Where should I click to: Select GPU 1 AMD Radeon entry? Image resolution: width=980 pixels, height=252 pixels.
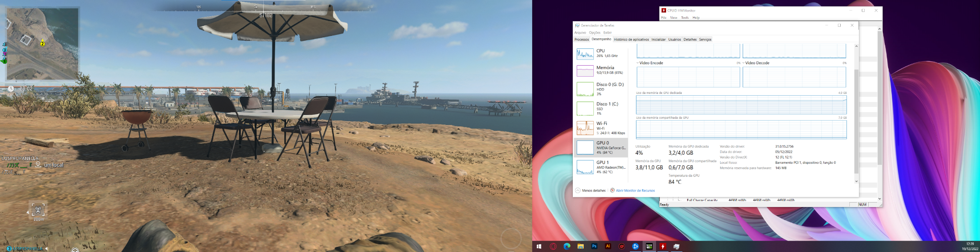(601, 167)
